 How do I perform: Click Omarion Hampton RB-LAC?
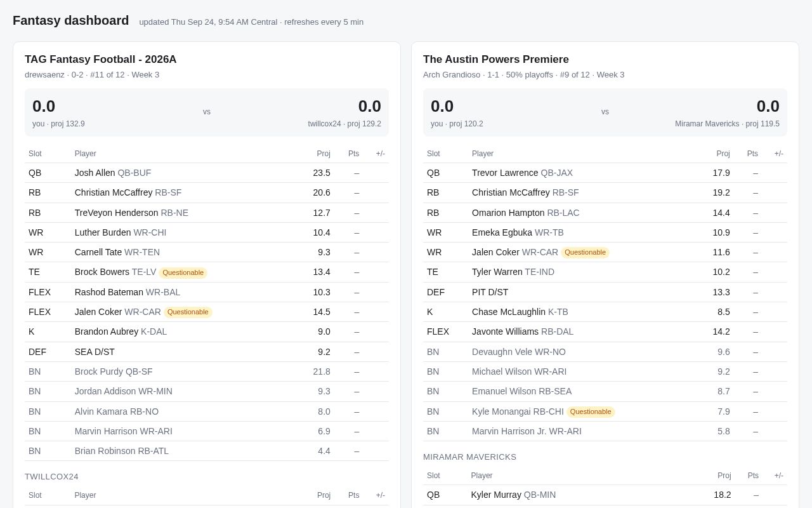pos(525,213)
